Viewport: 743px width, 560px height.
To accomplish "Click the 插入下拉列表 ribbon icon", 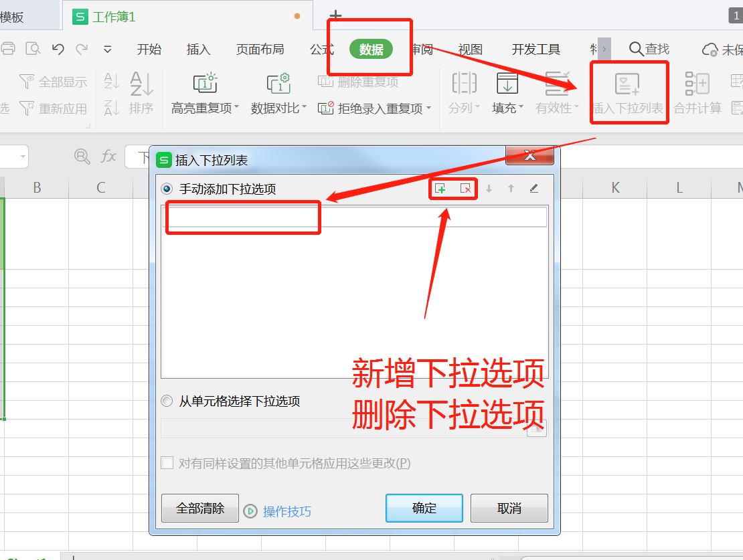I will click(627, 84).
